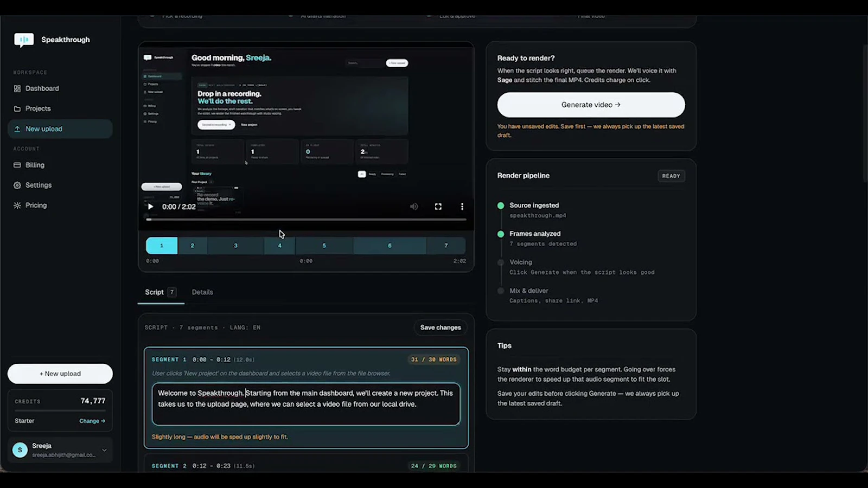Click the Mix & deliver pipeline step

pyautogui.click(x=591, y=296)
